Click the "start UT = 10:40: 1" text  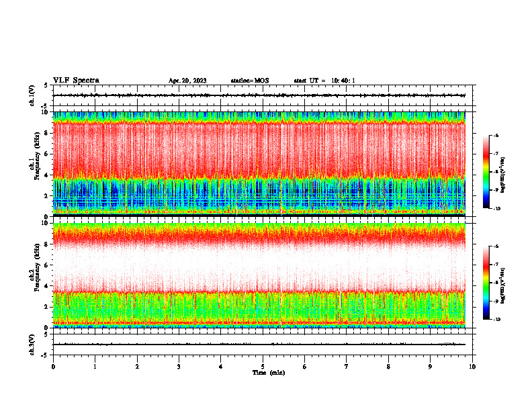pyautogui.click(x=324, y=81)
